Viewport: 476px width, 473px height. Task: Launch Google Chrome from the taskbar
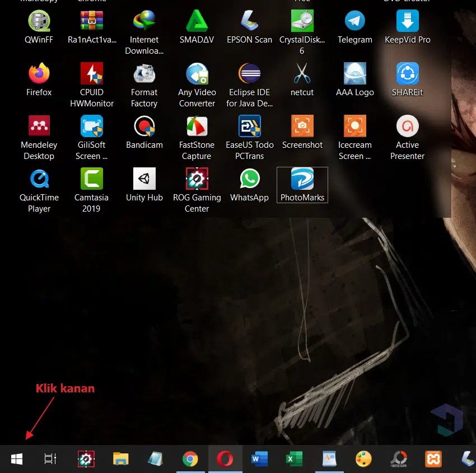190,460
